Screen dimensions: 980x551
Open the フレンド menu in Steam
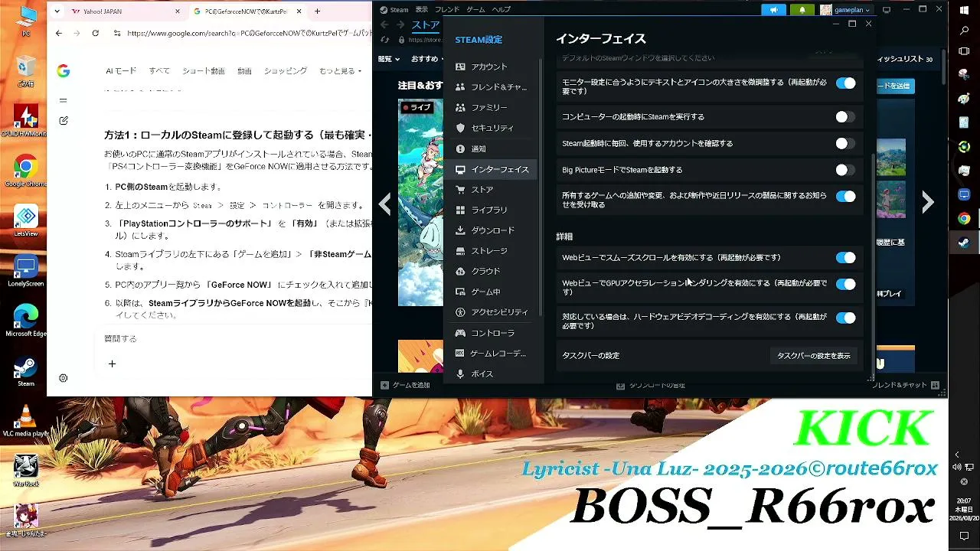pos(447,10)
